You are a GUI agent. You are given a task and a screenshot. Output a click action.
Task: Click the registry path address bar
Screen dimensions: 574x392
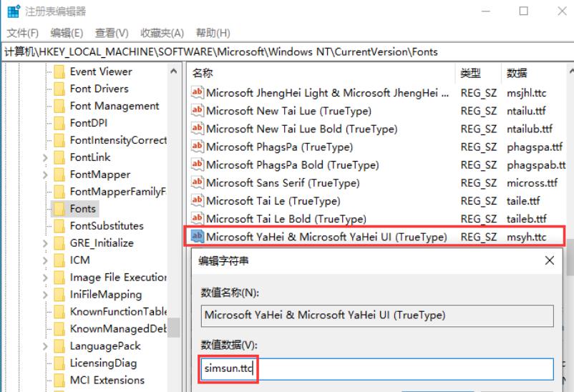pyautogui.click(x=286, y=52)
